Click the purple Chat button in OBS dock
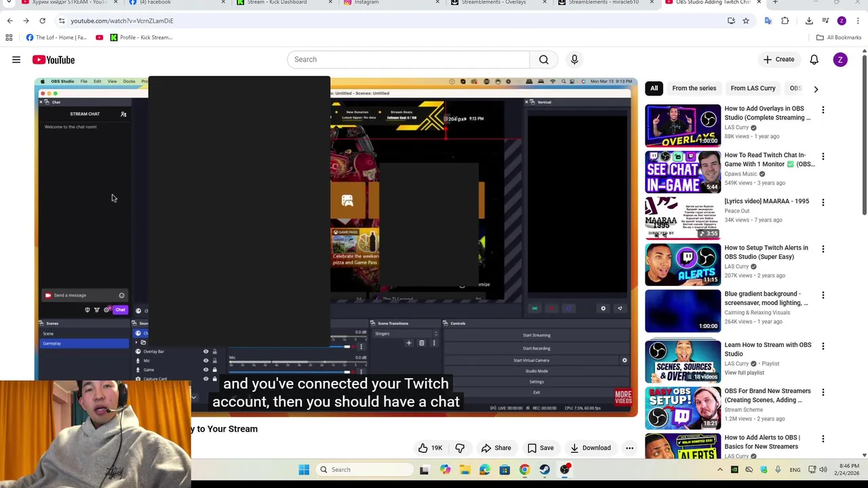The width and height of the screenshot is (868, 488). [120, 310]
